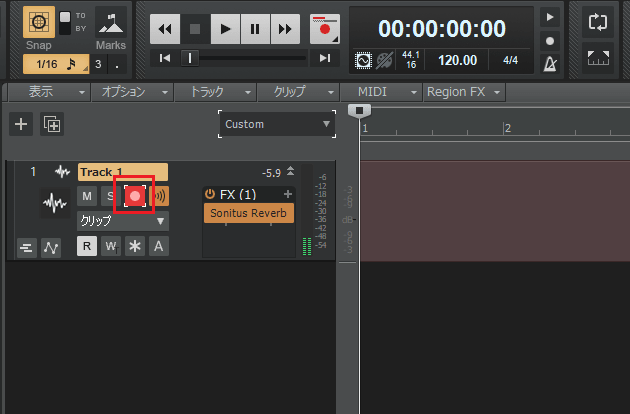Toggle input echo on Track 1

pos(159,196)
